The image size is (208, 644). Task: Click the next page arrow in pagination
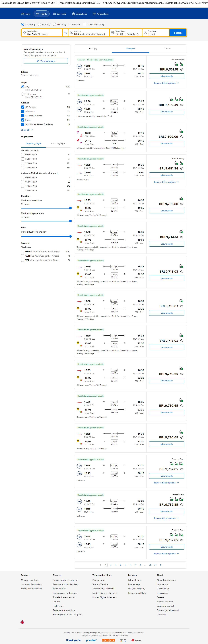click(x=161, y=565)
